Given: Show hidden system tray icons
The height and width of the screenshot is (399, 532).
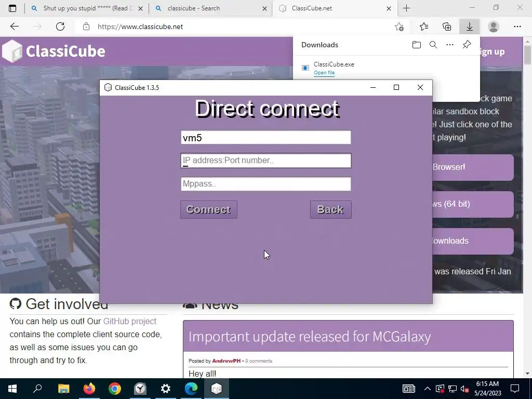Looking at the screenshot, I should coord(428,389).
